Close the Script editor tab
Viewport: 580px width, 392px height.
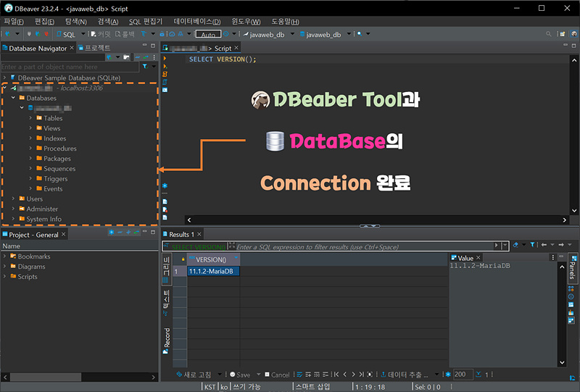[x=236, y=48]
